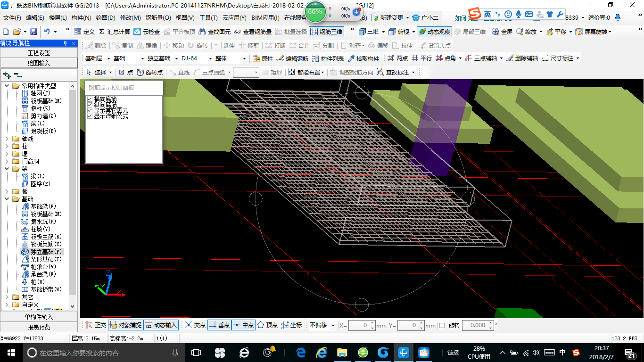Click 单构件输入 button

point(39,317)
